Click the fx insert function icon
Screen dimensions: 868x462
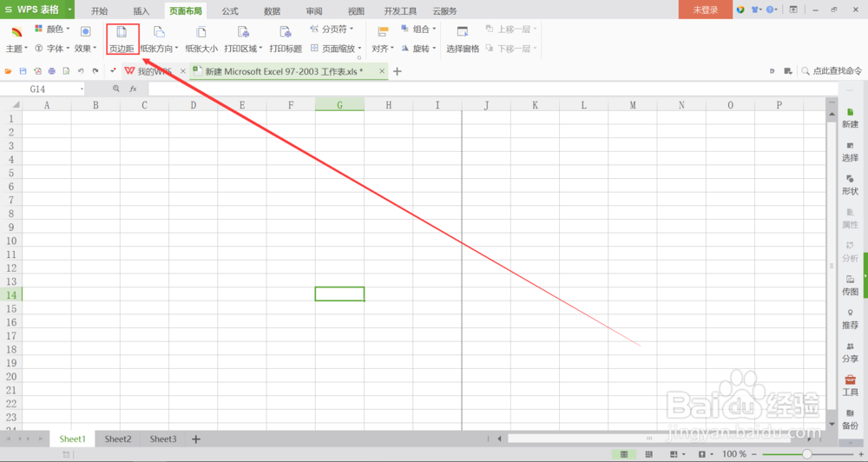133,89
